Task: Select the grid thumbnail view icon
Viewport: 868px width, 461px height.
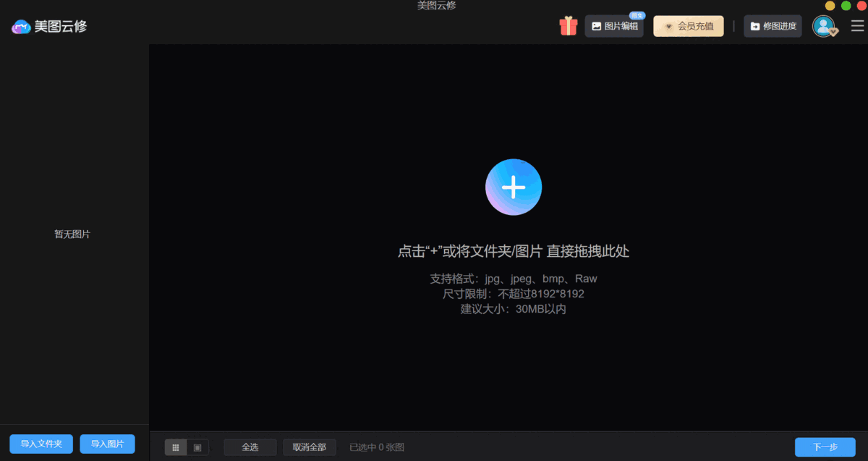Action: pyautogui.click(x=175, y=447)
